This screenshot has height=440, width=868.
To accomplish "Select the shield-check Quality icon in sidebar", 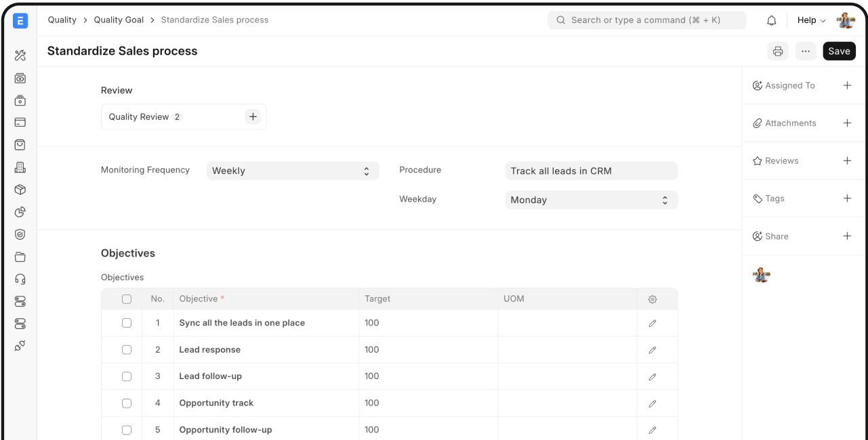I will pyautogui.click(x=20, y=234).
